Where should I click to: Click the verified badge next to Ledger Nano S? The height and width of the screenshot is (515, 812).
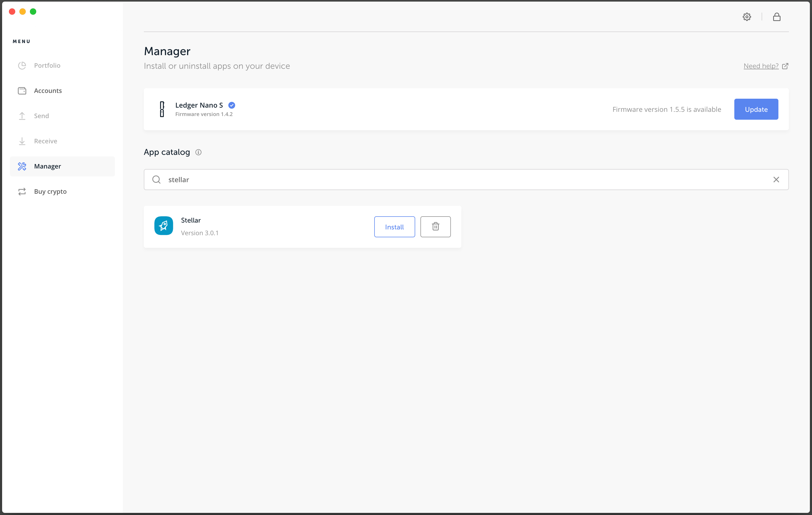tap(231, 105)
